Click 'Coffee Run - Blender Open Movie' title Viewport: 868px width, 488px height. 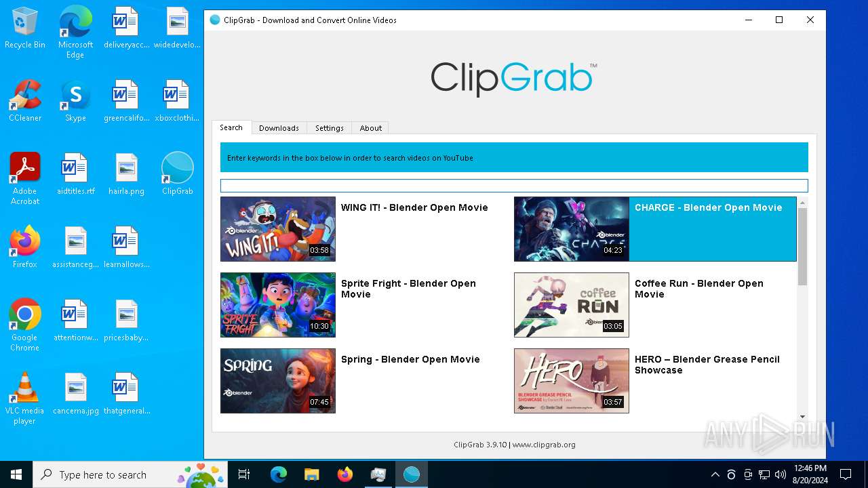(x=699, y=289)
